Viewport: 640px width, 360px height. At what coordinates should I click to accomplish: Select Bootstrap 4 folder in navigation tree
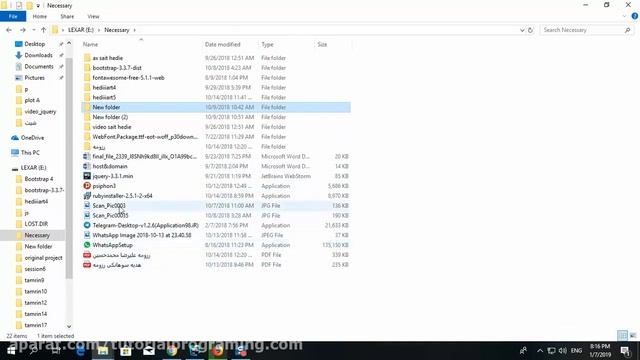click(38, 179)
